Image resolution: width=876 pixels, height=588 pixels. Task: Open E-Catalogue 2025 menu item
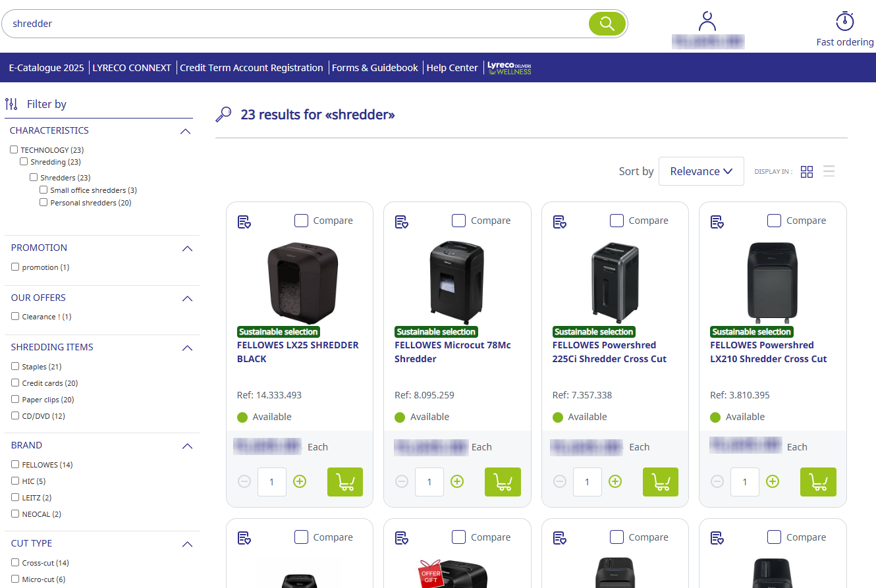[46, 68]
